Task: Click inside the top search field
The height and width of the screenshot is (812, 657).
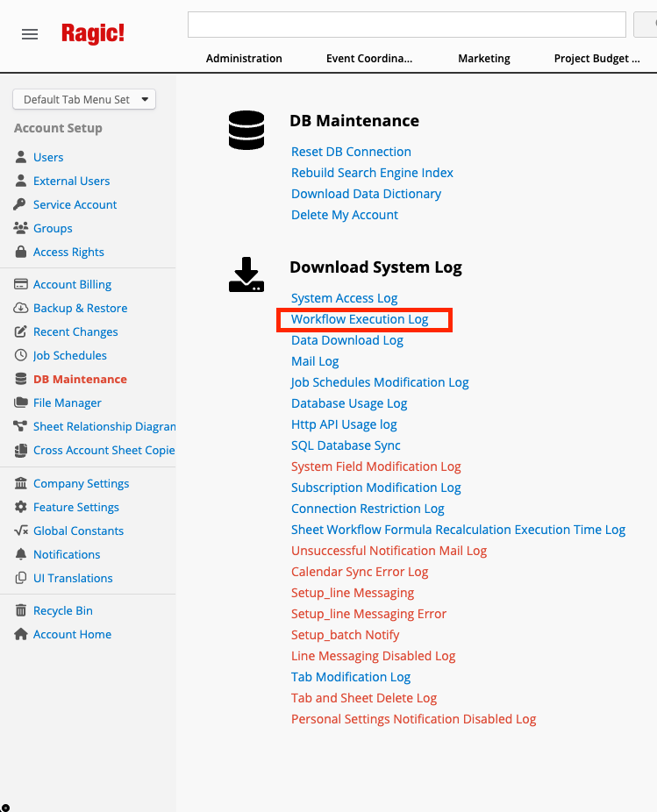Action: [406, 24]
